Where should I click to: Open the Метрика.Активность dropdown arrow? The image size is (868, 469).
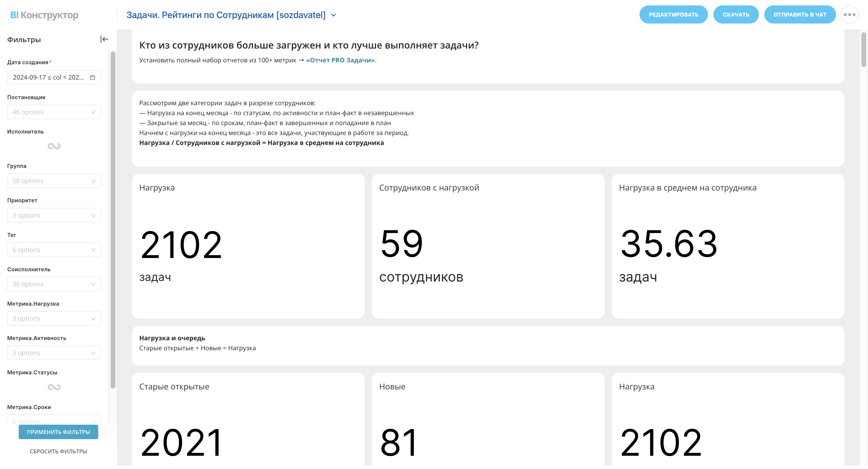pyautogui.click(x=93, y=353)
